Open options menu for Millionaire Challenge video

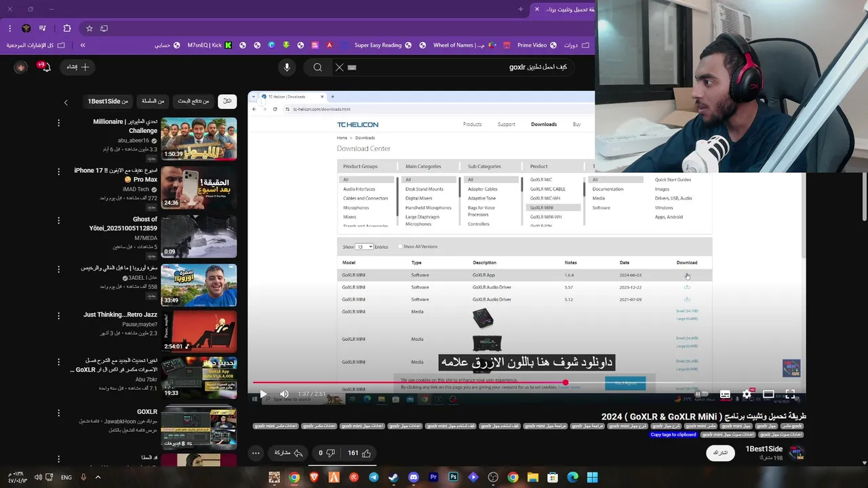pyautogui.click(x=58, y=123)
